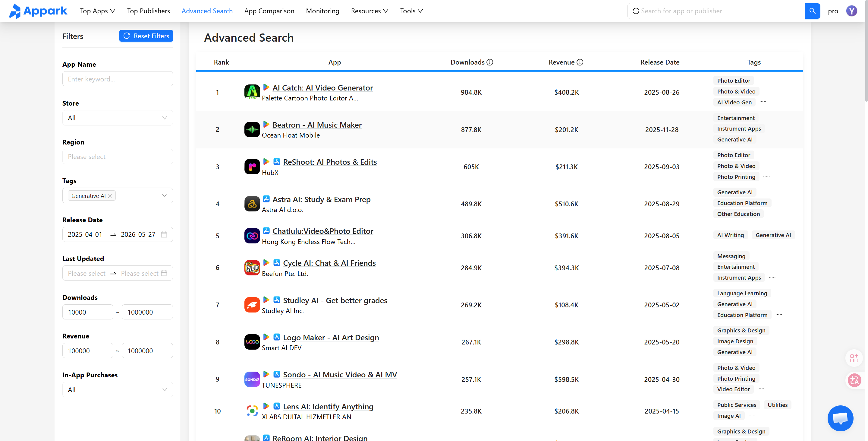This screenshot has width=868, height=441.
Task: Click the Cycle AI app icon
Action: point(252,268)
